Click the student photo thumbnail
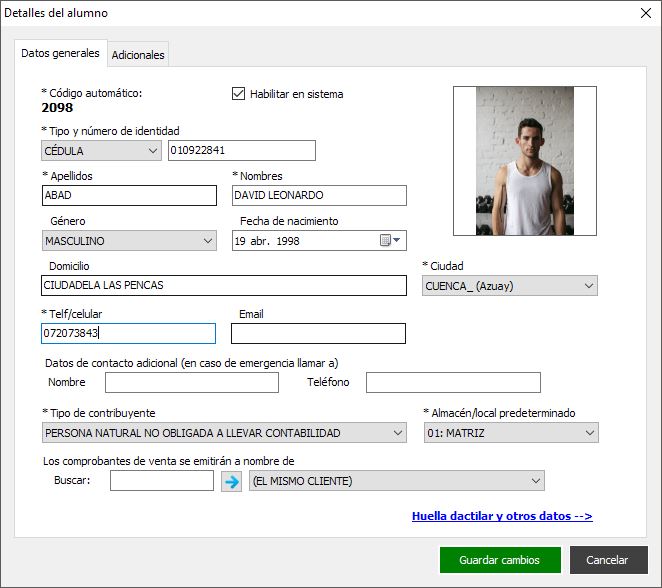The width and height of the screenshot is (662, 588). 525,161
